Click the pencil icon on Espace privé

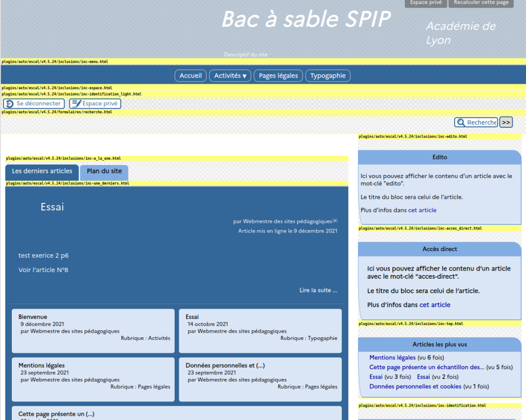[76, 104]
